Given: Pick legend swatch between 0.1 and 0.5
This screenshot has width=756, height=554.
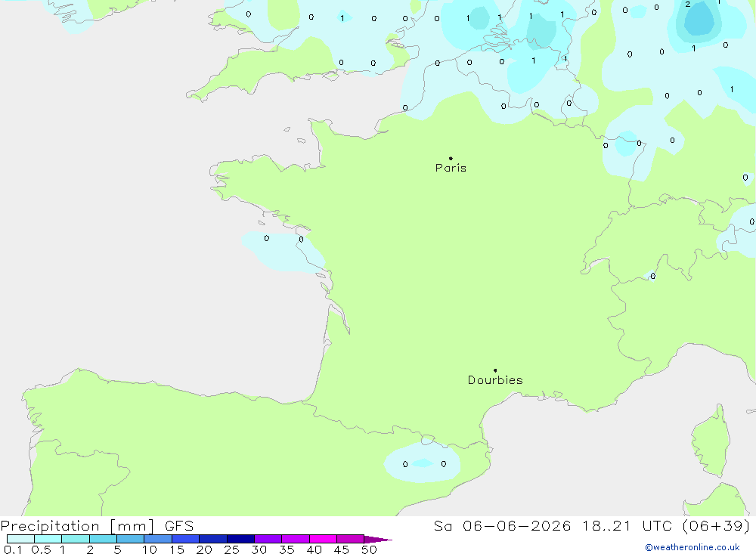Looking at the screenshot, I should point(20,539).
